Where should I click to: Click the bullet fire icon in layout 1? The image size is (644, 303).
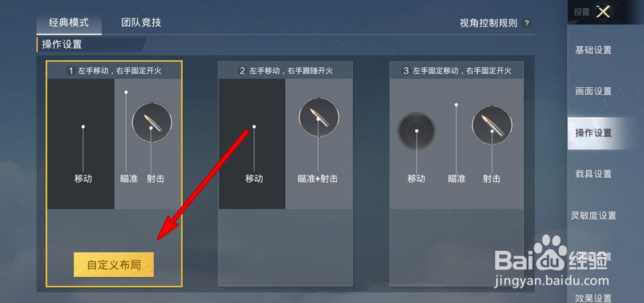(x=152, y=122)
